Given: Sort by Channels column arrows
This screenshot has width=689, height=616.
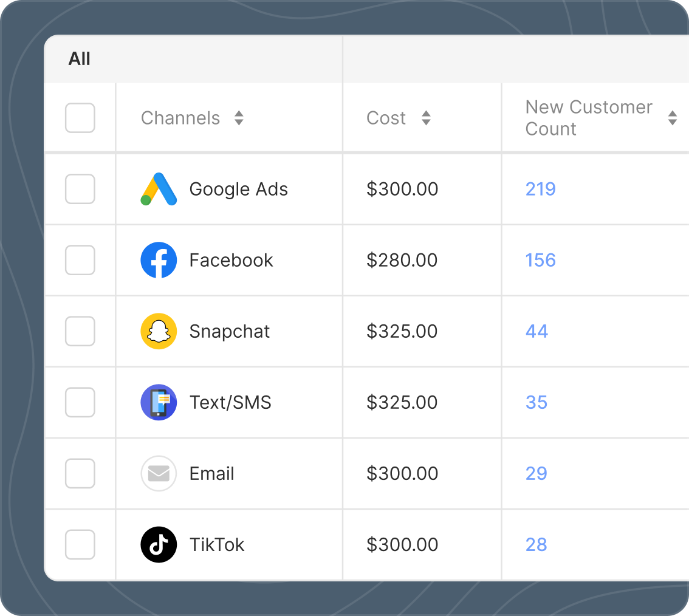Looking at the screenshot, I should pos(239,118).
